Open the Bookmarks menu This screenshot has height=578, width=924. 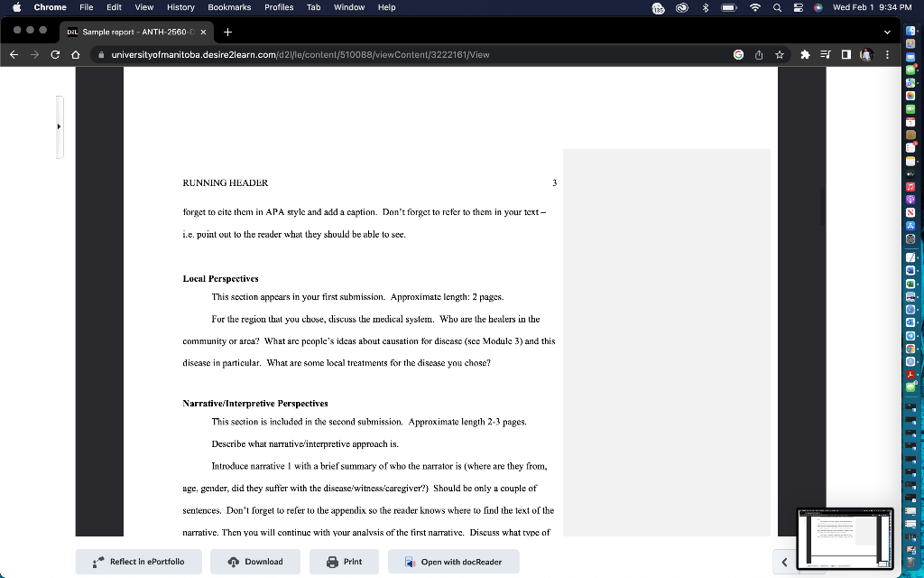point(229,7)
